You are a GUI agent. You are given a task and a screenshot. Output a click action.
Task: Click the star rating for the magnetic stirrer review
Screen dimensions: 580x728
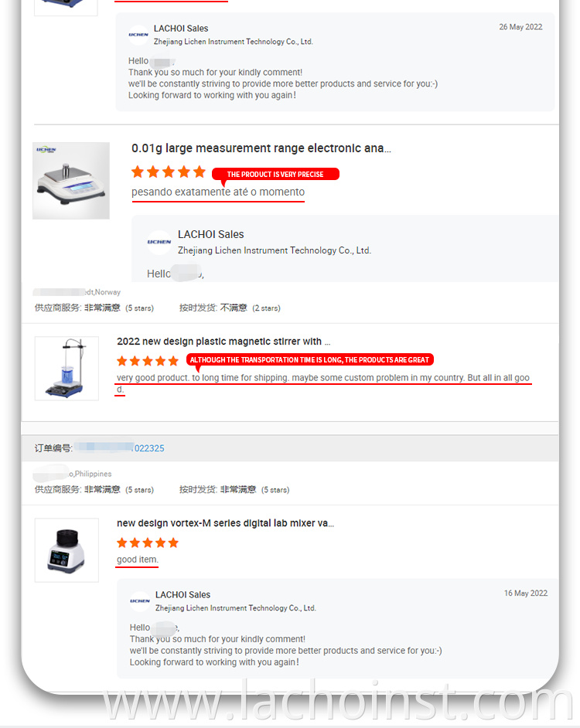[x=148, y=361]
